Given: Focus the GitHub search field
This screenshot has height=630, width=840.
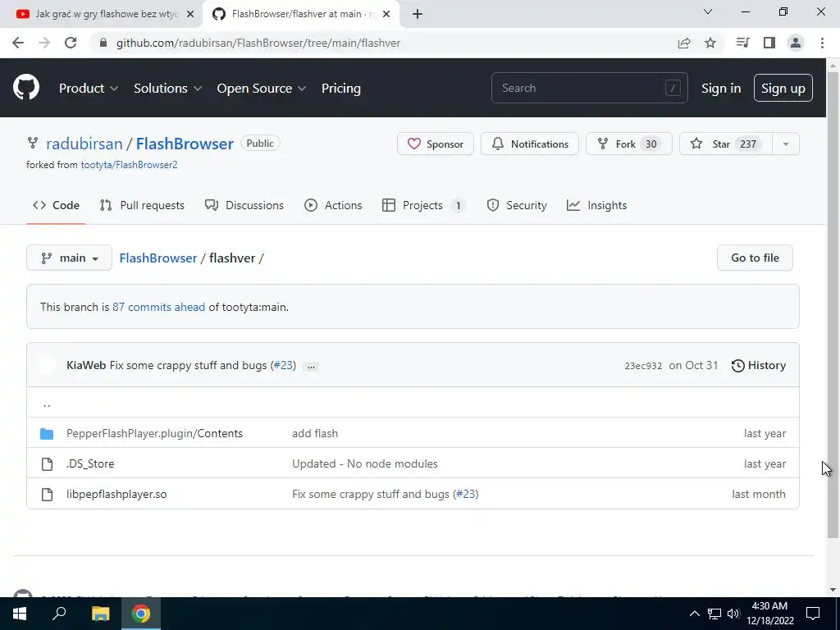Looking at the screenshot, I should point(589,88).
